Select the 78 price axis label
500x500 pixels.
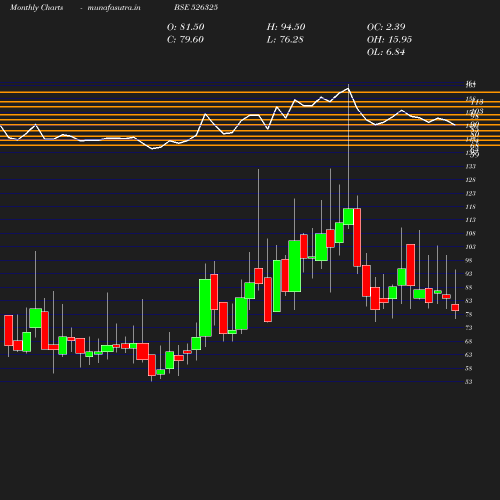(469, 315)
